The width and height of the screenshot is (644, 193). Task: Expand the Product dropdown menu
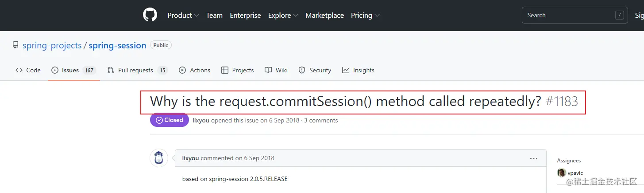pos(183,15)
